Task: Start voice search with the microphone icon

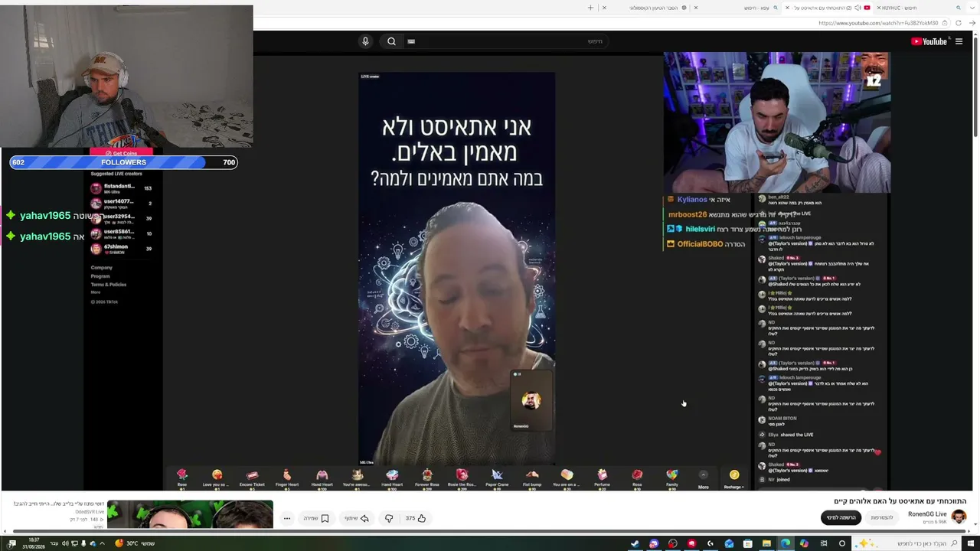Action: click(365, 41)
